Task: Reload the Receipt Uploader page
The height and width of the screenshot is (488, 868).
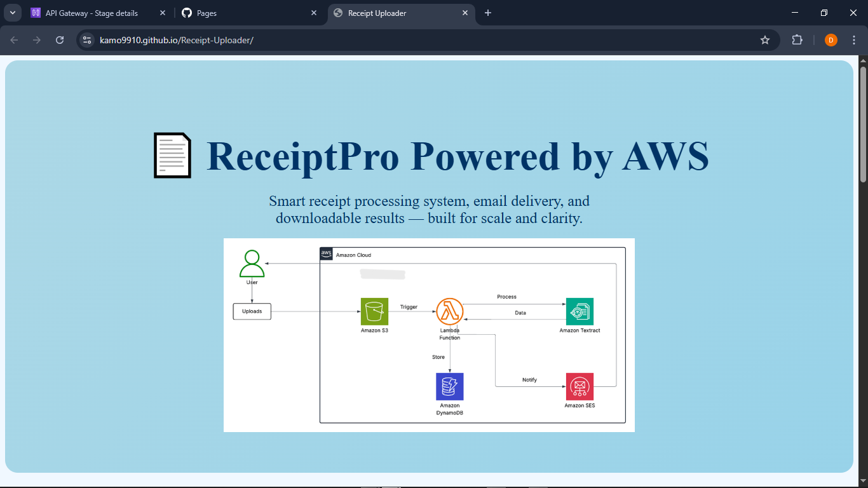Action: (x=60, y=40)
